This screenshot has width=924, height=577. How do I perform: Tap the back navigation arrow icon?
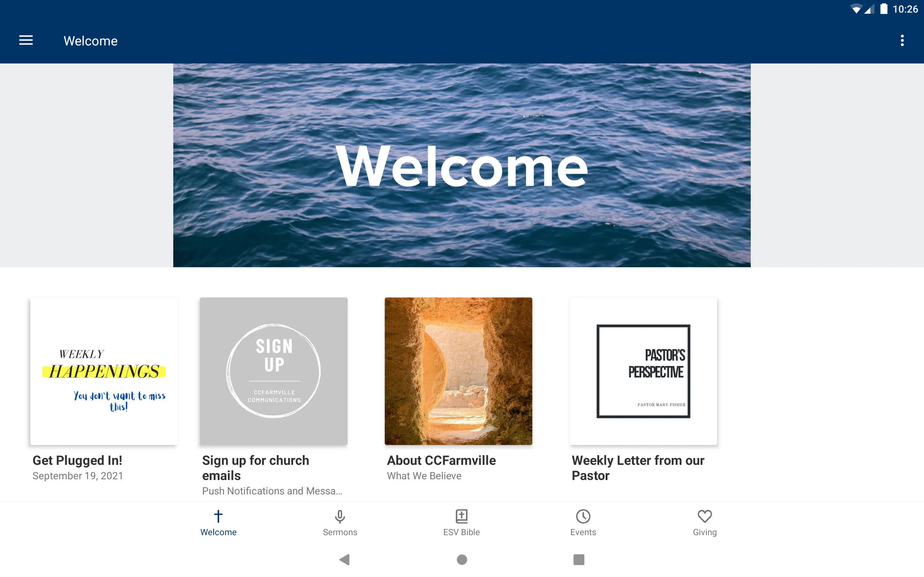click(346, 559)
